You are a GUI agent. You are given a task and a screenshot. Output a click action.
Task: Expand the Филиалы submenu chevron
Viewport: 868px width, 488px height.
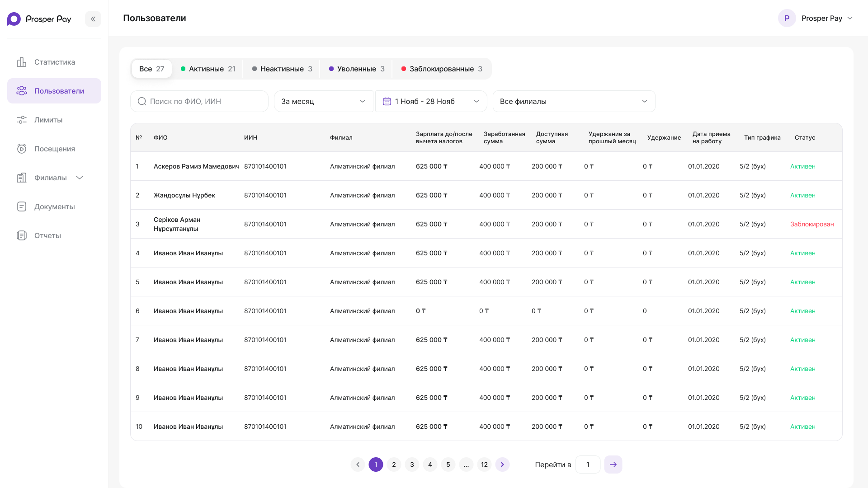click(x=80, y=178)
